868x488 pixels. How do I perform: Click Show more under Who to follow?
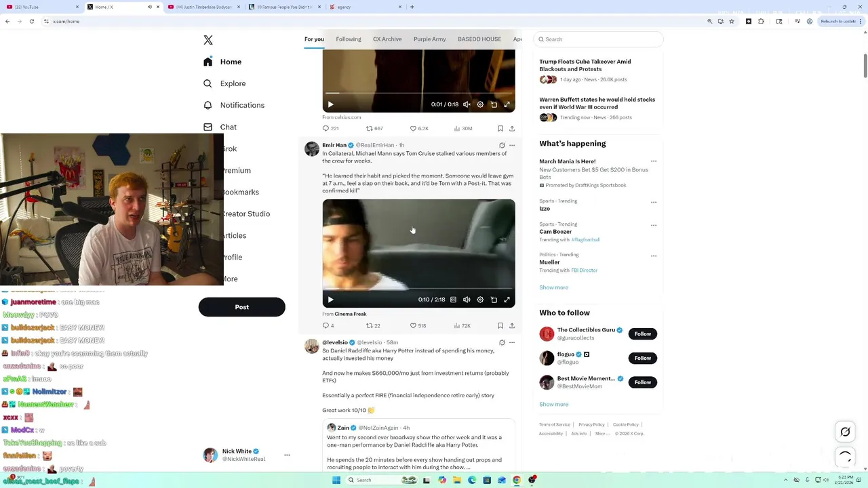click(554, 405)
